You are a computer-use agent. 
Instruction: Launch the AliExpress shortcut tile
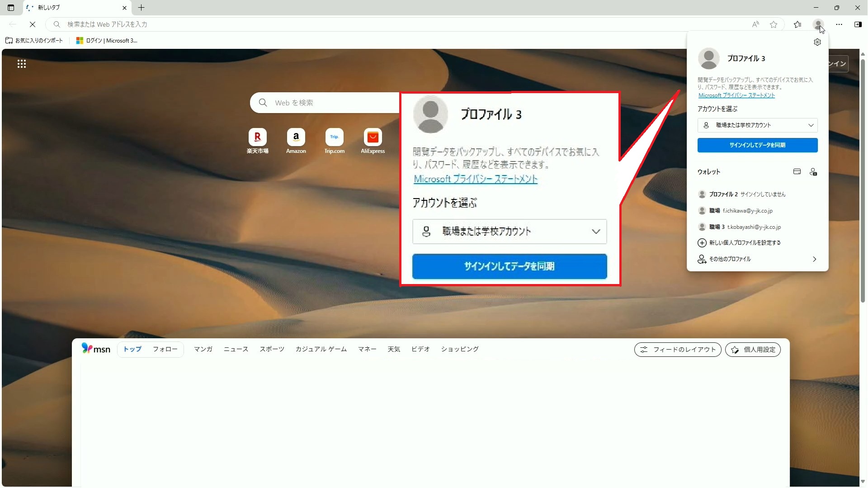373,137
